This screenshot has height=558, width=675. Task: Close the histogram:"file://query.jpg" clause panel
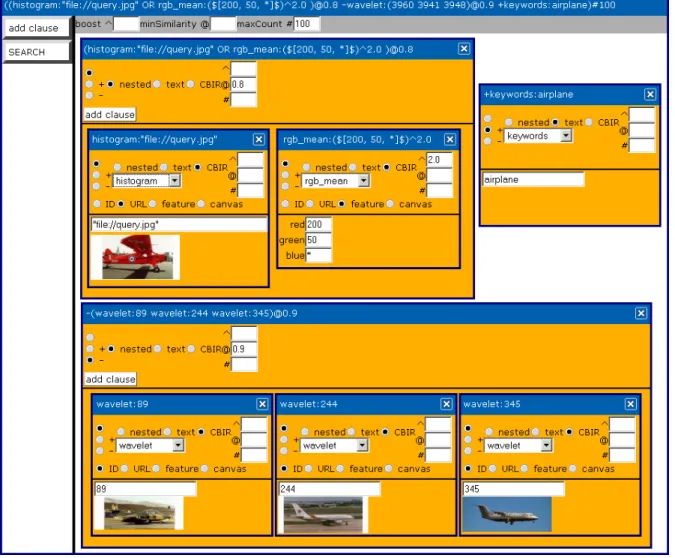[259, 140]
